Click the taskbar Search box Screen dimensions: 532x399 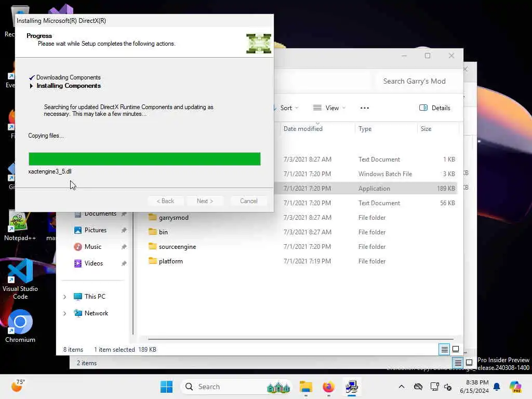[x=236, y=387]
